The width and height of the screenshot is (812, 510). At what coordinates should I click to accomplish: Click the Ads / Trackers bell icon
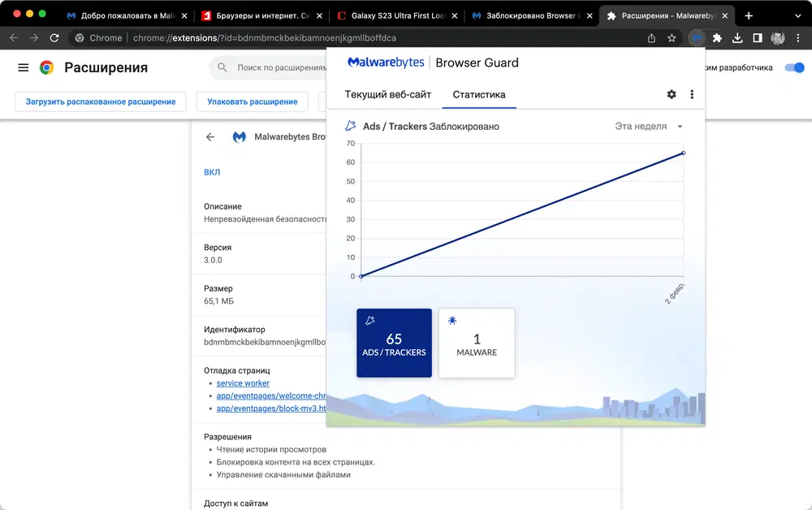tap(351, 126)
